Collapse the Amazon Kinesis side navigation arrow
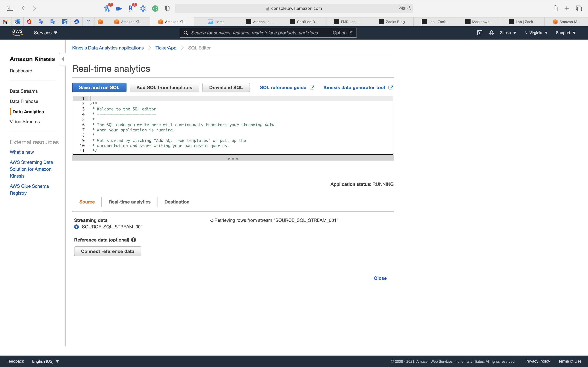This screenshot has height=367, width=588. coord(63,59)
